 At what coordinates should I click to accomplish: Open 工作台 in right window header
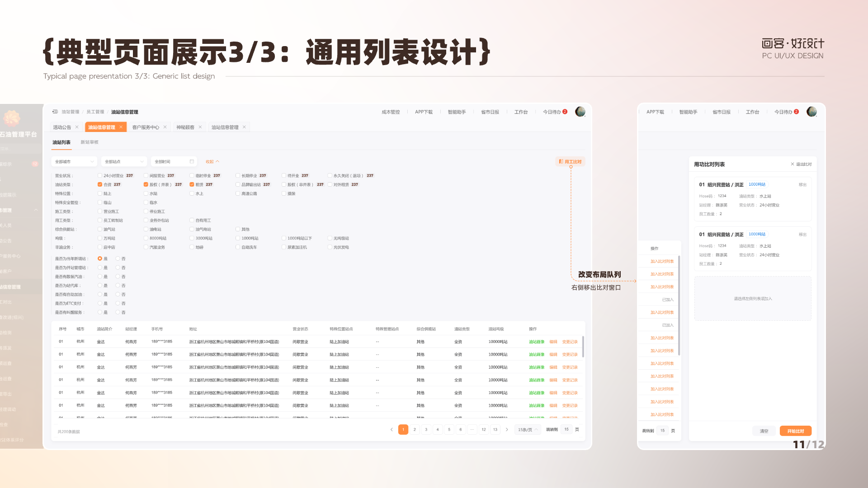click(x=752, y=112)
